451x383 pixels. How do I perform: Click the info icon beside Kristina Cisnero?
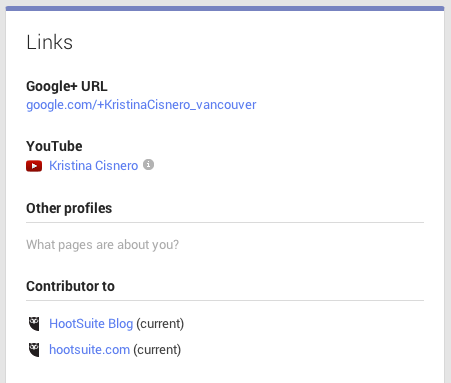pyautogui.click(x=148, y=164)
